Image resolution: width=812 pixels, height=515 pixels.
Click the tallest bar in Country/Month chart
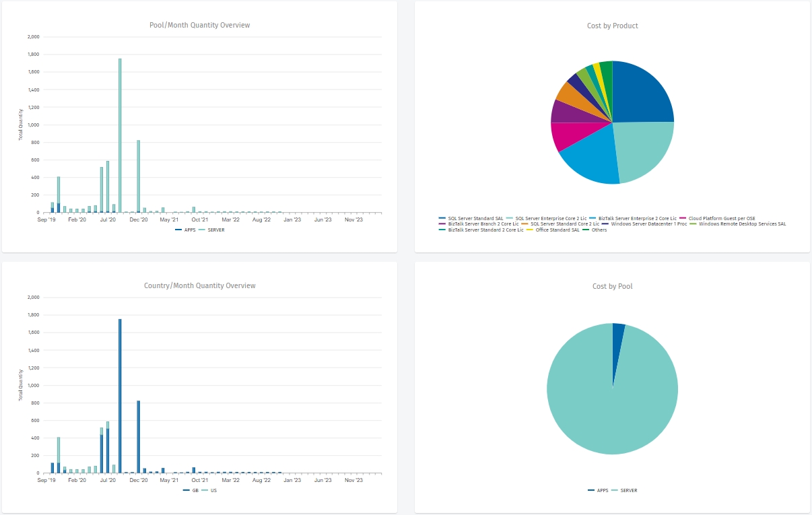point(120,396)
